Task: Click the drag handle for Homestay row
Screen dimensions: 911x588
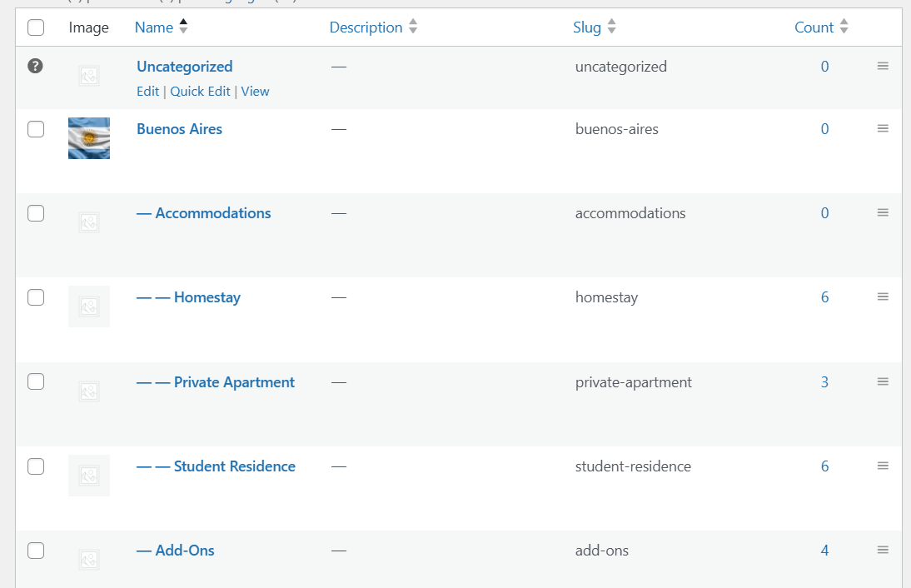Action: pyautogui.click(x=883, y=297)
